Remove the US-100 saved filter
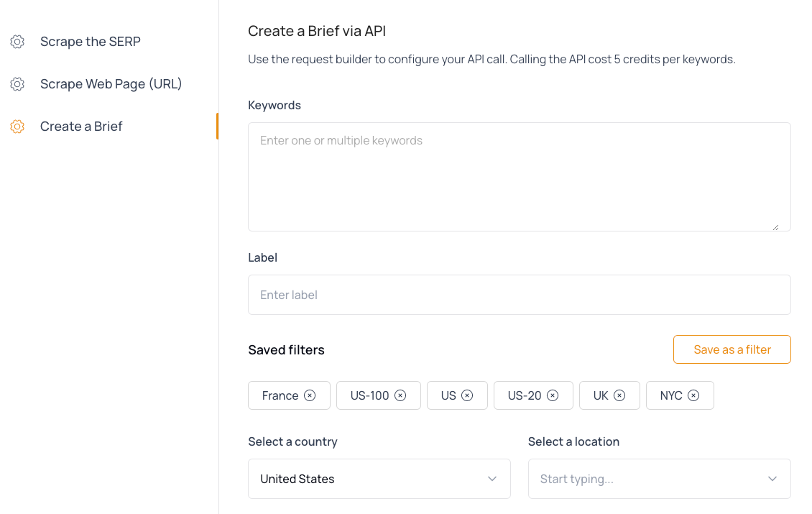Viewport: 812px width, 514px height. (401, 395)
